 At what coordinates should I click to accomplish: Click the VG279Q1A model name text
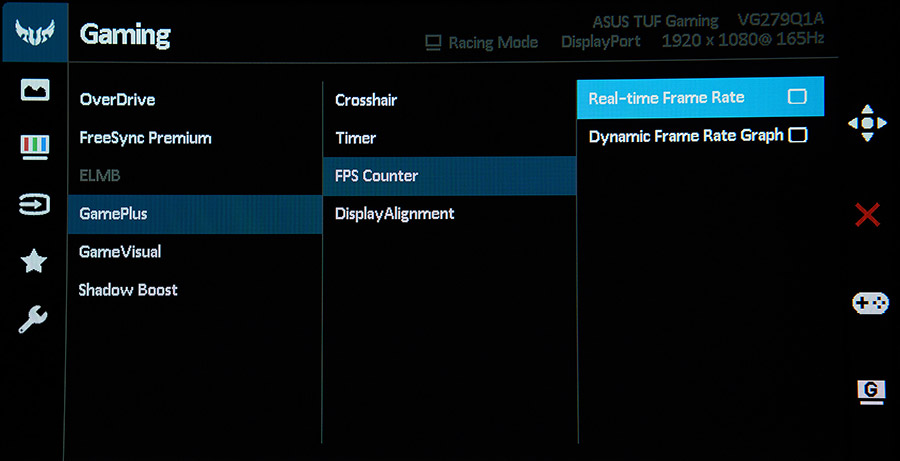[x=781, y=20]
